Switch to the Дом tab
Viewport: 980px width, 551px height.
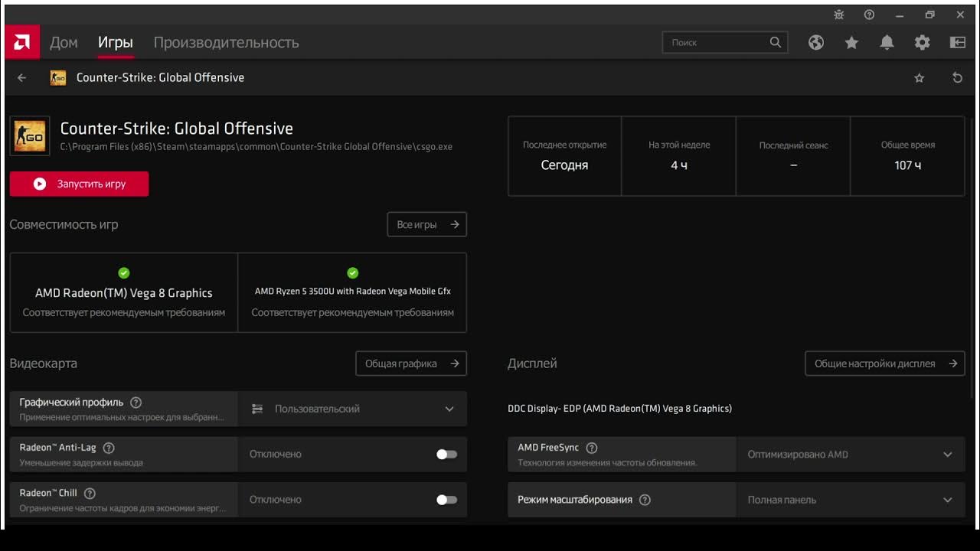pos(64,43)
